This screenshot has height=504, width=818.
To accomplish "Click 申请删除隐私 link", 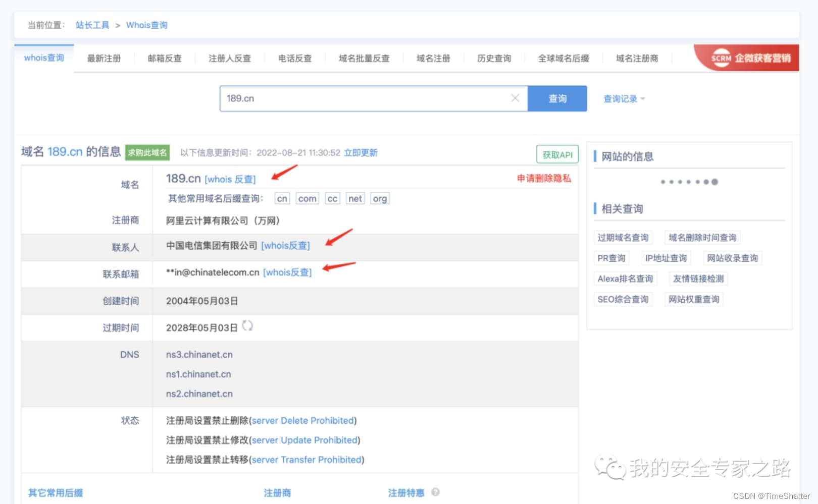I will tap(544, 178).
